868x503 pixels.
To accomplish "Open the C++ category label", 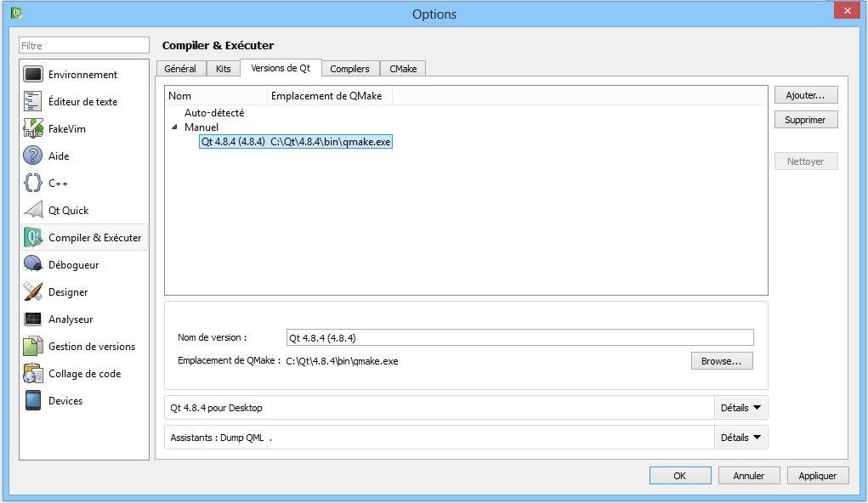I will coord(58,184).
